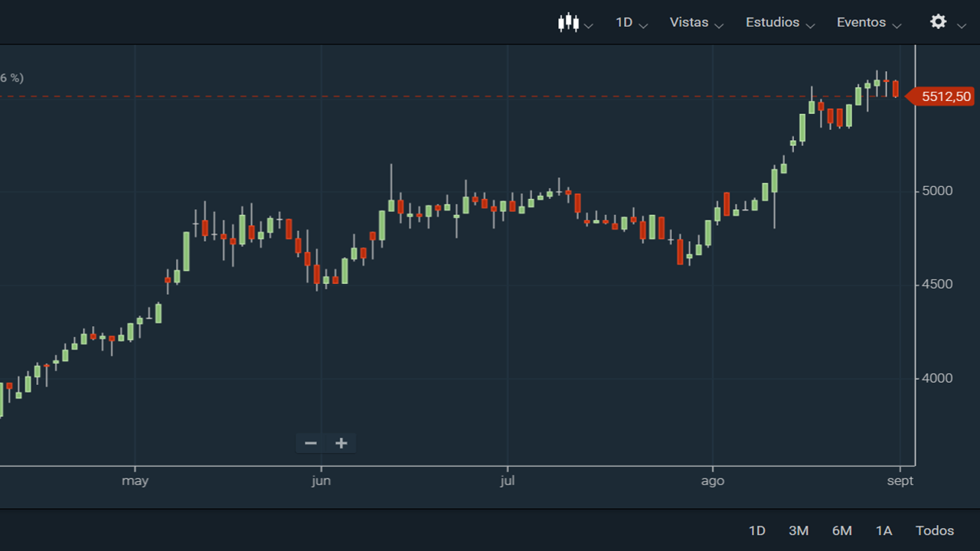Open the 1D interval dropdown in top toolbar
The width and height of the screenshot is (980, 551).
[x=625, y=23]
